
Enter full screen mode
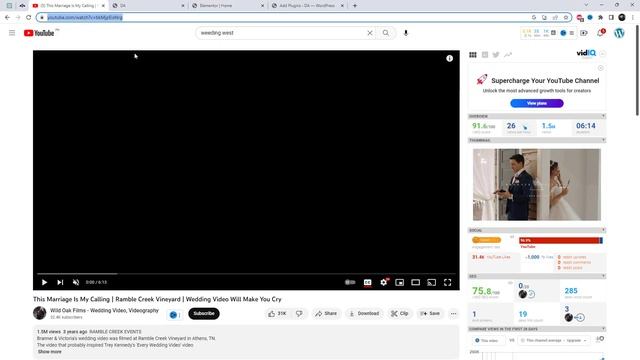[x=448, y=282]
